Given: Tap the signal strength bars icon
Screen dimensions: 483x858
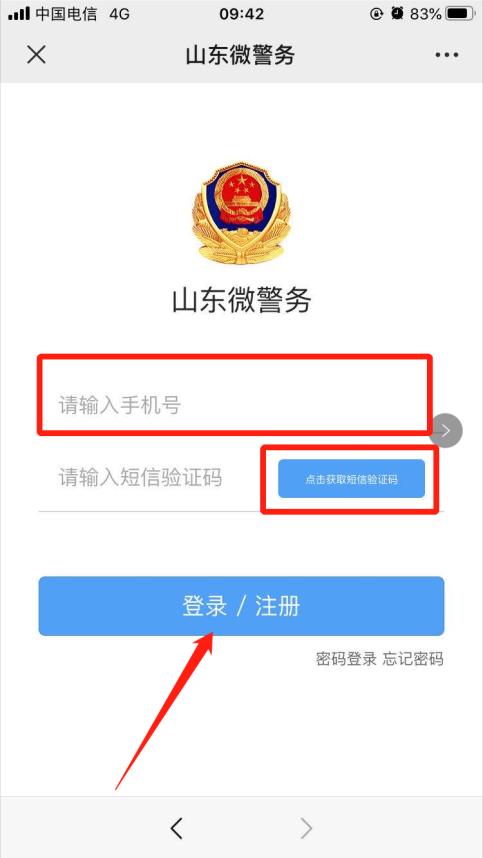Looking at the screenshot, I should click(19, 14).
